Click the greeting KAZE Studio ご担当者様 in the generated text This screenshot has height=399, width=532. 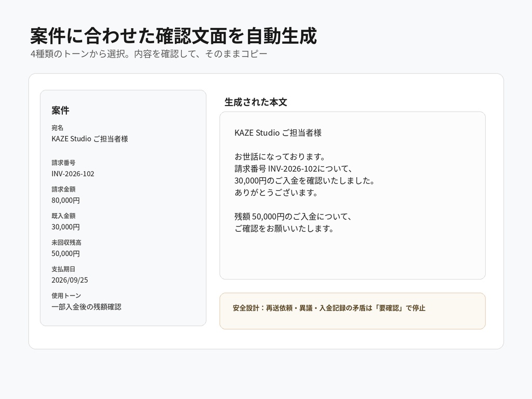[x=278, y=132]
